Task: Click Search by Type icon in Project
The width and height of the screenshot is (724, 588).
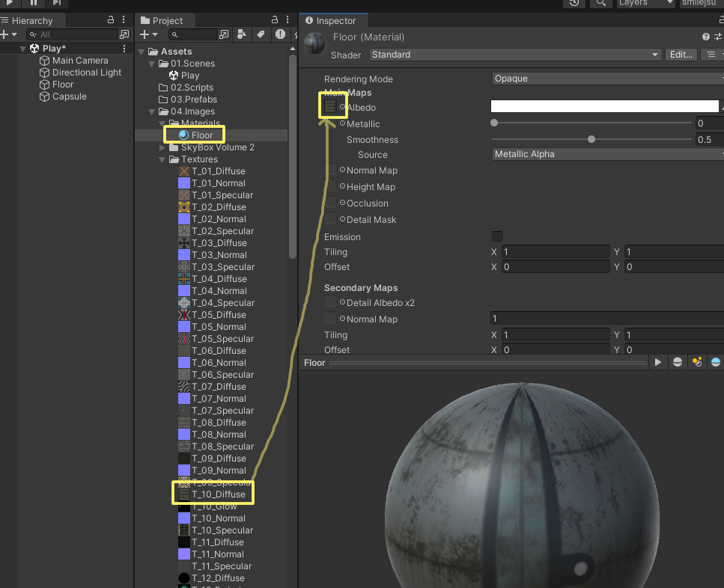Action: 242,34
